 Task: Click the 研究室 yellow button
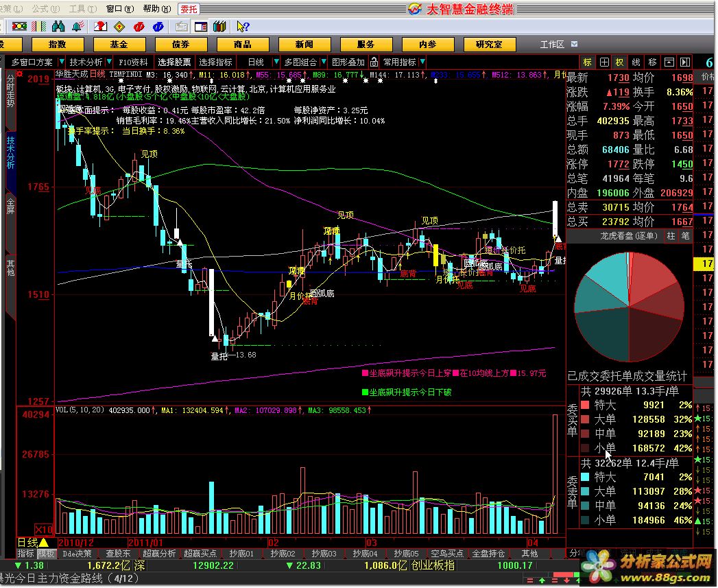(x=489, y=45)
